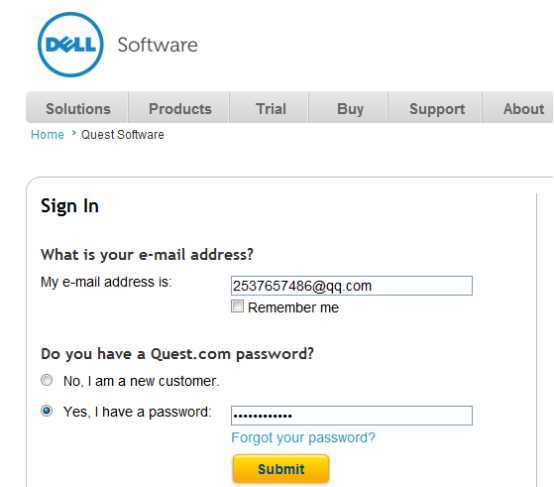Open the Products navigation menu
The height and width of the screenshot is (487, 554).
pos(180,108)
